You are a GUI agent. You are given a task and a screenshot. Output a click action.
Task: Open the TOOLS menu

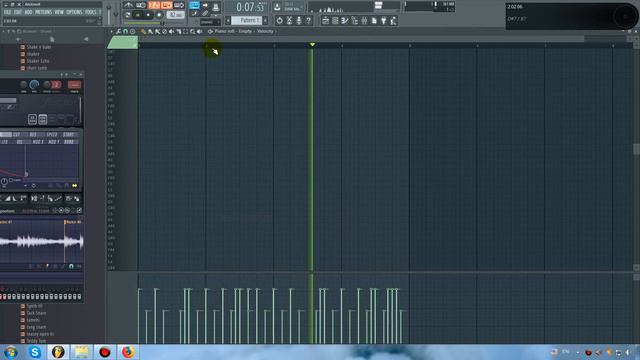[x=90, y=12]
